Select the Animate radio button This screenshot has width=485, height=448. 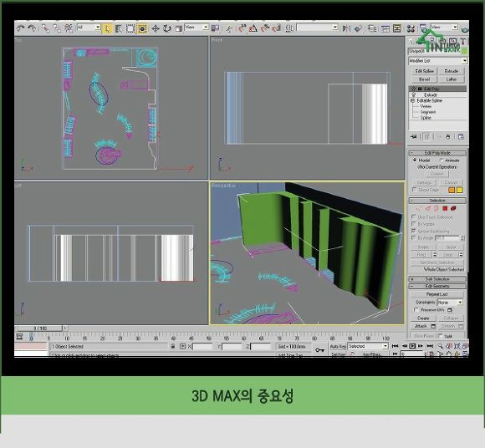coord(442,160)
